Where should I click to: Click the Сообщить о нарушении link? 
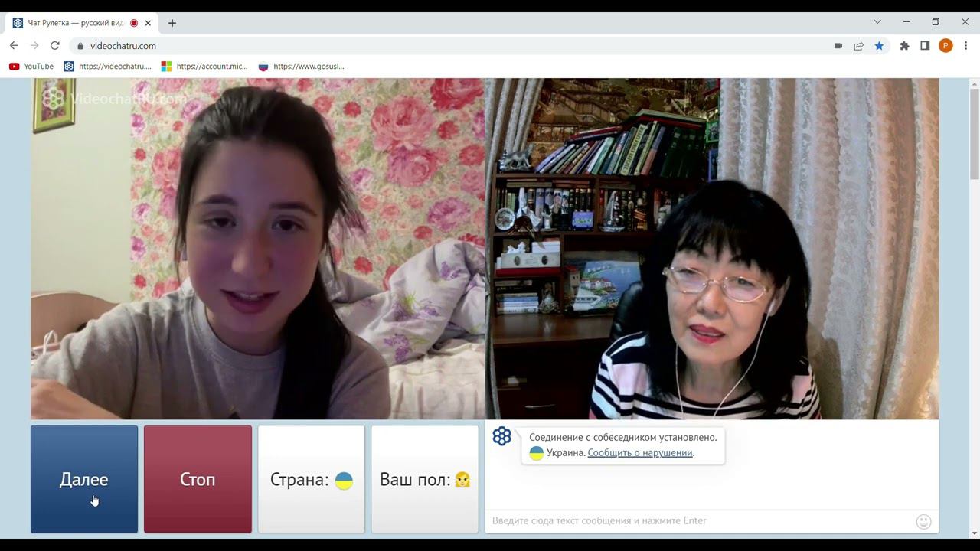tap(640, 452)
